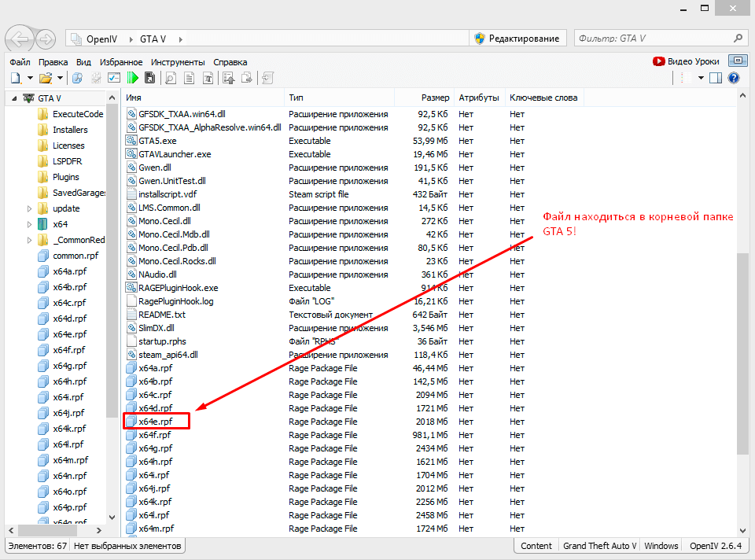The height and width of the screenshot is (560, 755).
Task: Click the green play arrow toolbar icon
Action: pos(132,78)
